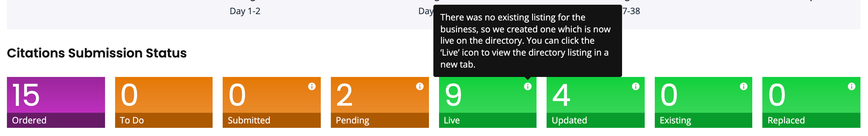Click the Submitted label strip
868x136 pixels.
271,120
